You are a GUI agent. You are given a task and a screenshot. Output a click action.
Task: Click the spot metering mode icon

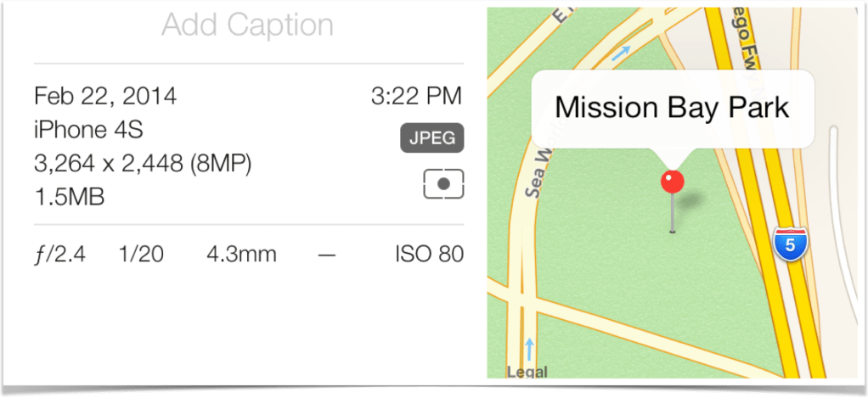tap(443, 183)
